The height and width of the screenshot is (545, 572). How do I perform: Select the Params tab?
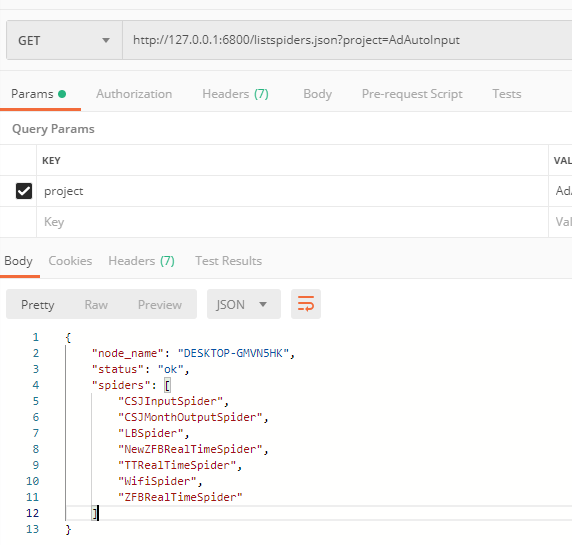tap(39, 94)
